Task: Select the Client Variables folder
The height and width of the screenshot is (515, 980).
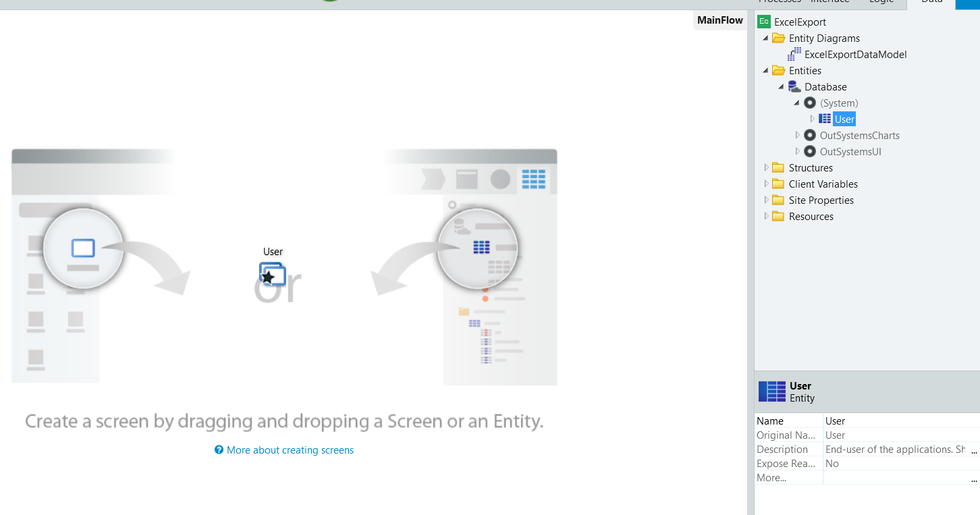Action: (x=823, y=184)
